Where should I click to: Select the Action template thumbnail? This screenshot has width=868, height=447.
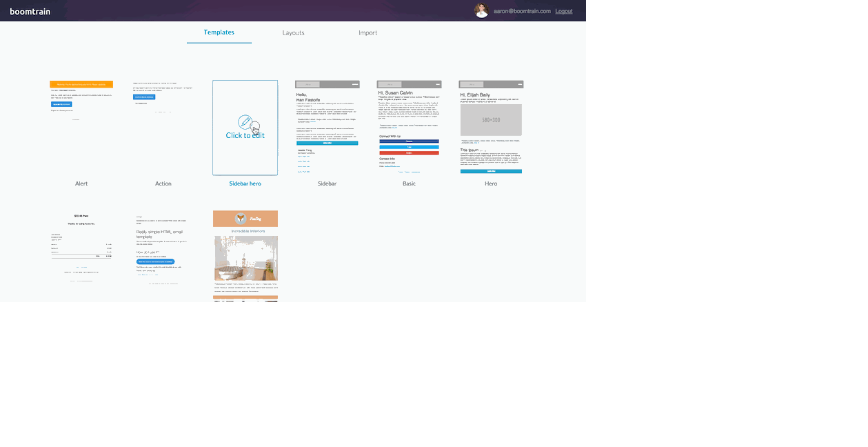pos(163,128)
